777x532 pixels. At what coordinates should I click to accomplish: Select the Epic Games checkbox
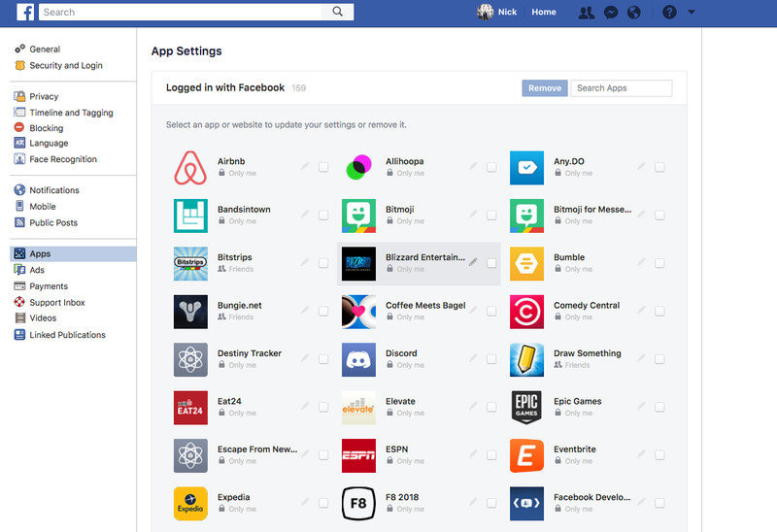[659, 407]
